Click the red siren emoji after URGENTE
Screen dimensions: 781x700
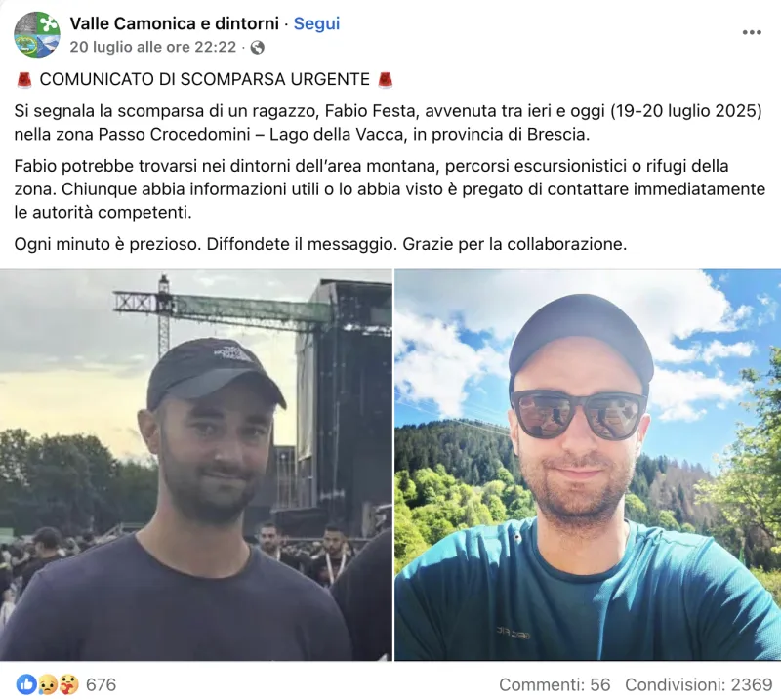click(385, 80)
